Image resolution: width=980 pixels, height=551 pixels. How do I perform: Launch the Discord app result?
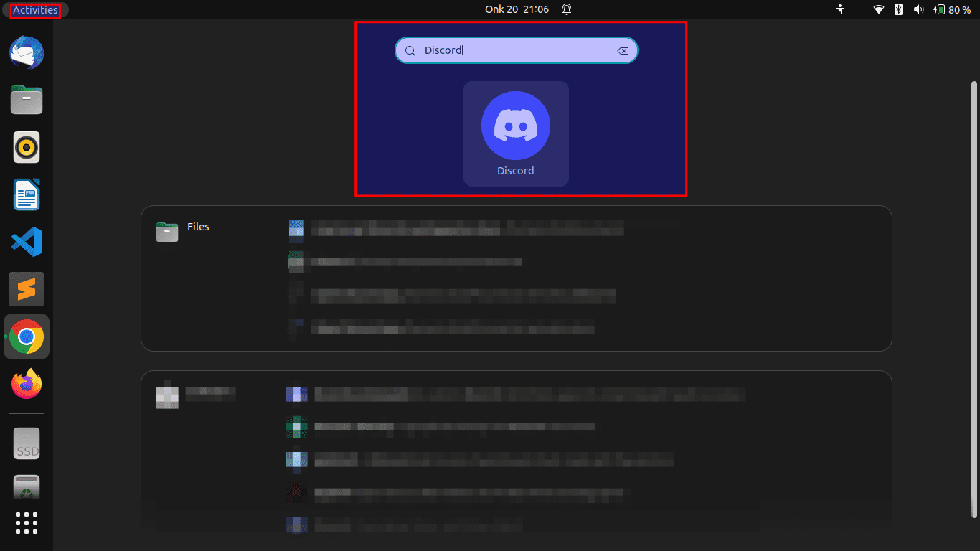click(516, 133)
